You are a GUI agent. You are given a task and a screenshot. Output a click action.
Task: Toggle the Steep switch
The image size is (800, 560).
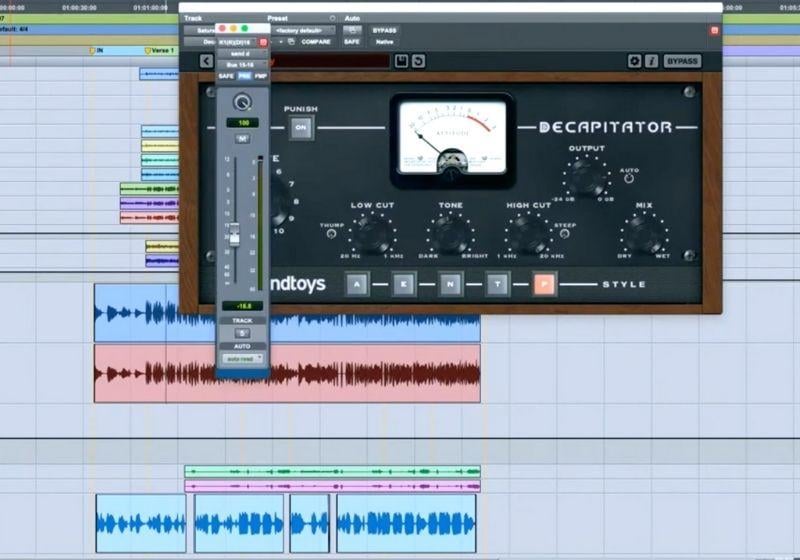564,234
